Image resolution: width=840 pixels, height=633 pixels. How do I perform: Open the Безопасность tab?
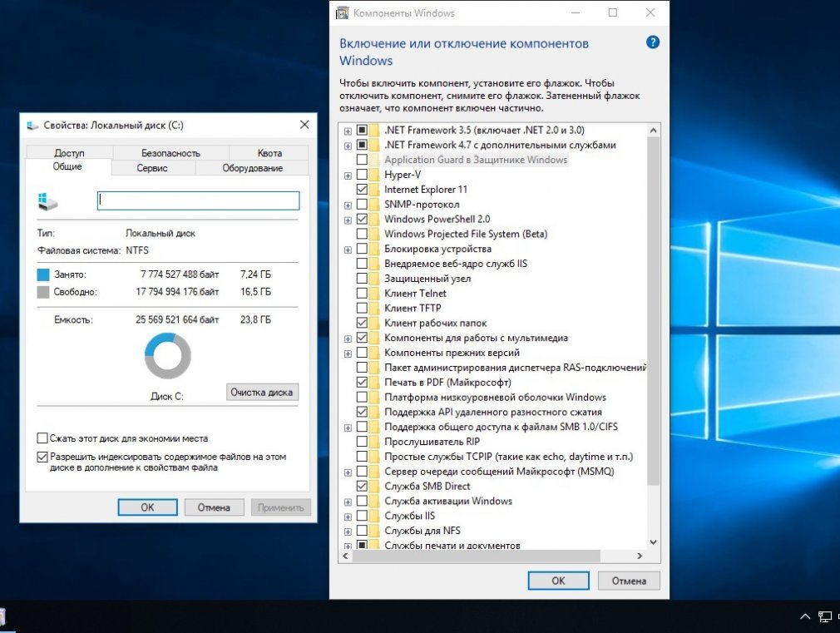tap(170, 153)
